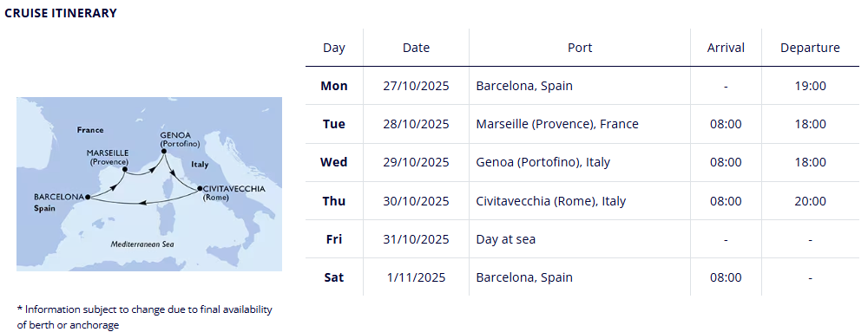Select the Day column header
The width and height of the screenshot is (868, 332).
[334, 48]
